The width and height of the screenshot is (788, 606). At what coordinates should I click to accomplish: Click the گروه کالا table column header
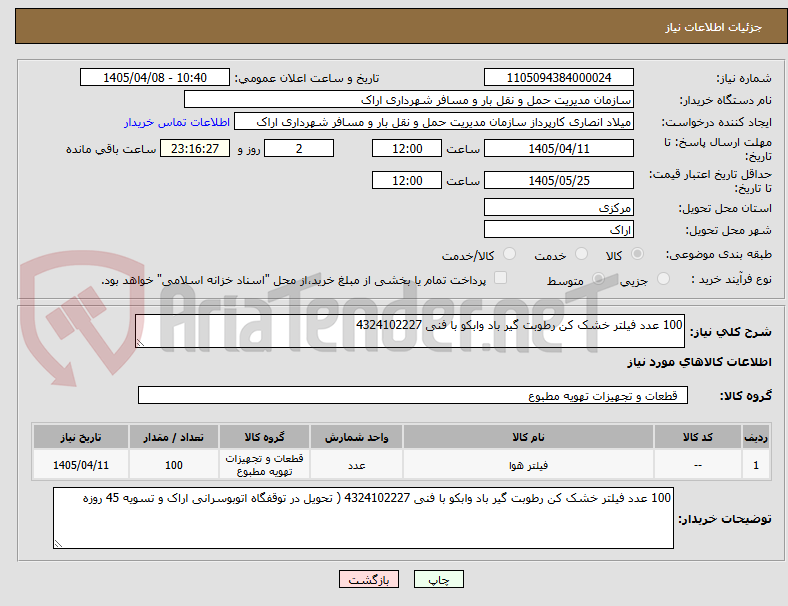264,437
